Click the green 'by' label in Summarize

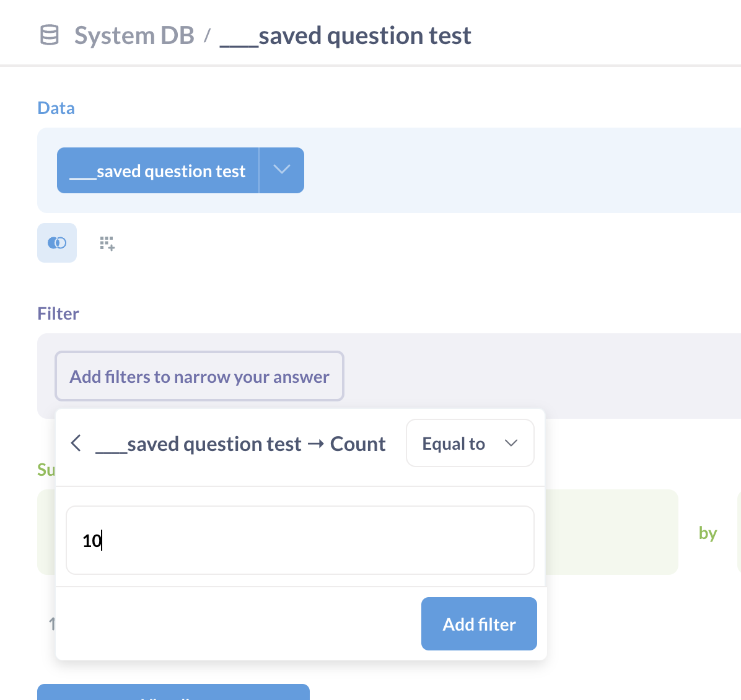coord(708,532)
